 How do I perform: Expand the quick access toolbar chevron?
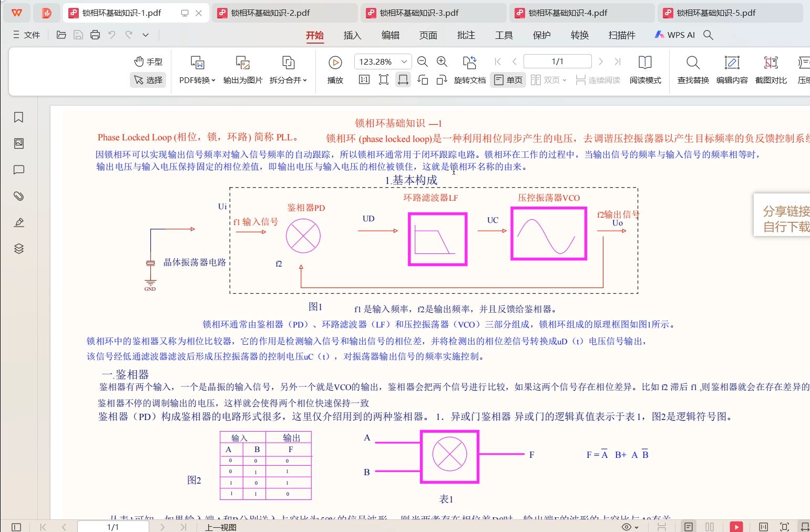[x=146, y=35]
